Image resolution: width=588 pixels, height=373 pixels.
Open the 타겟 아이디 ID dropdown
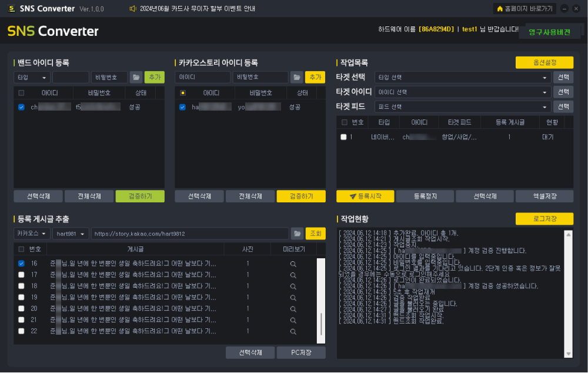[462, 92]
